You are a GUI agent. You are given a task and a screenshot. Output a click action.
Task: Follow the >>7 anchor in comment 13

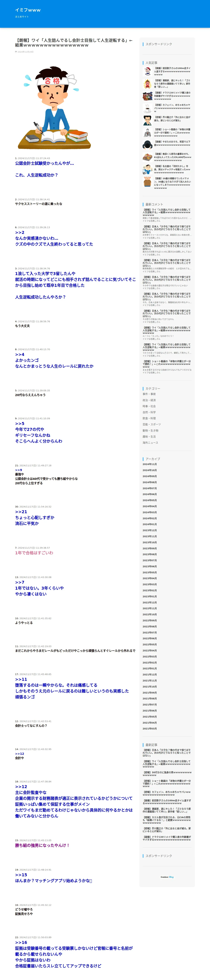pyautogui.click(x=19, y=582)
